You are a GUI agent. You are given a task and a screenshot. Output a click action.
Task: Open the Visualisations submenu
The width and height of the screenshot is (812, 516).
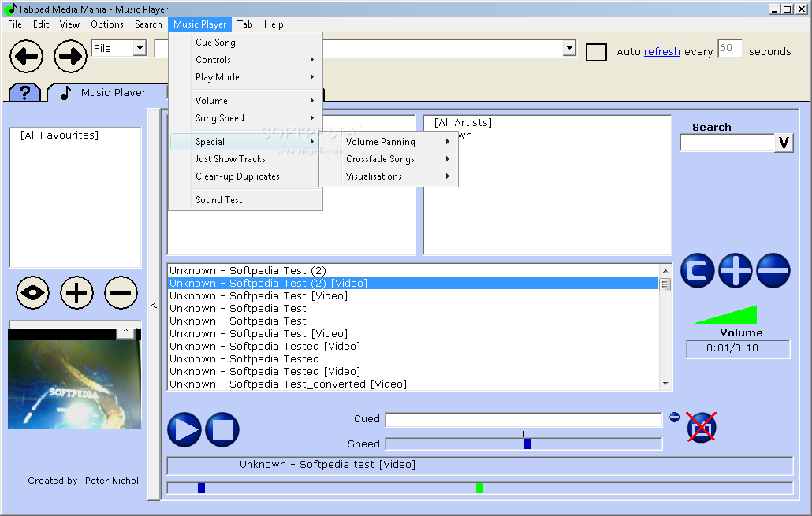coord(389,176)
